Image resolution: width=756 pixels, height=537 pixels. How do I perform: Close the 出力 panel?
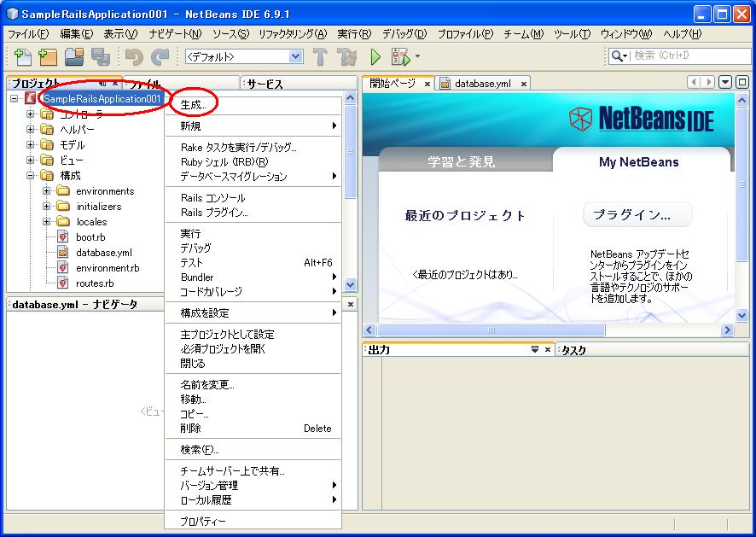[547, 349]
